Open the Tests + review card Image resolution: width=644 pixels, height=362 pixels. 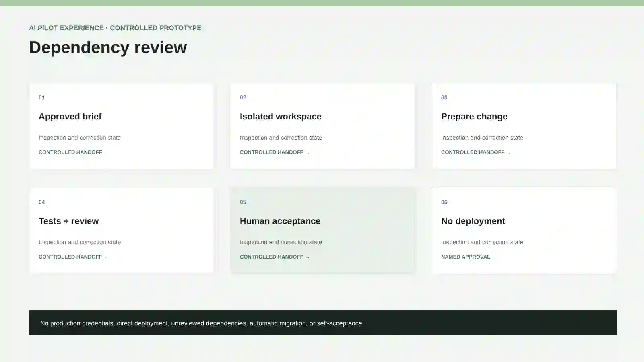coord(121,230)
